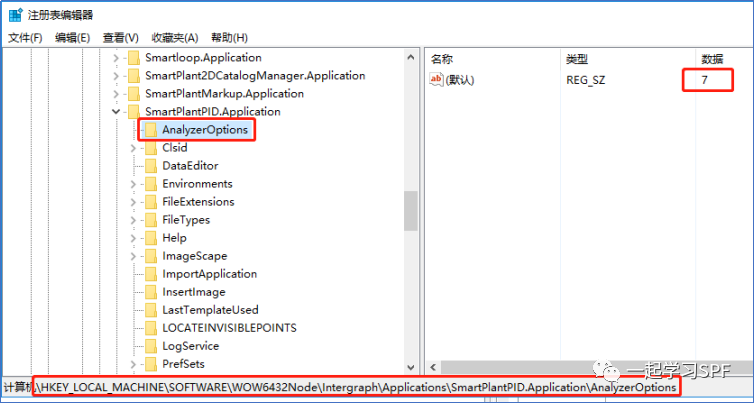Expand the Smartloop.Application key
The width and height of the screenshot is (755, 404).
click(x=116, y=58)
